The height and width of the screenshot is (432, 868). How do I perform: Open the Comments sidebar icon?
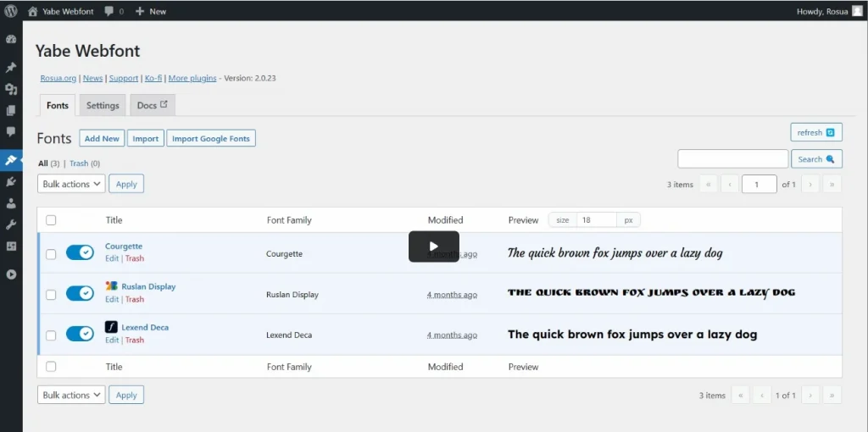click(11, 131)
